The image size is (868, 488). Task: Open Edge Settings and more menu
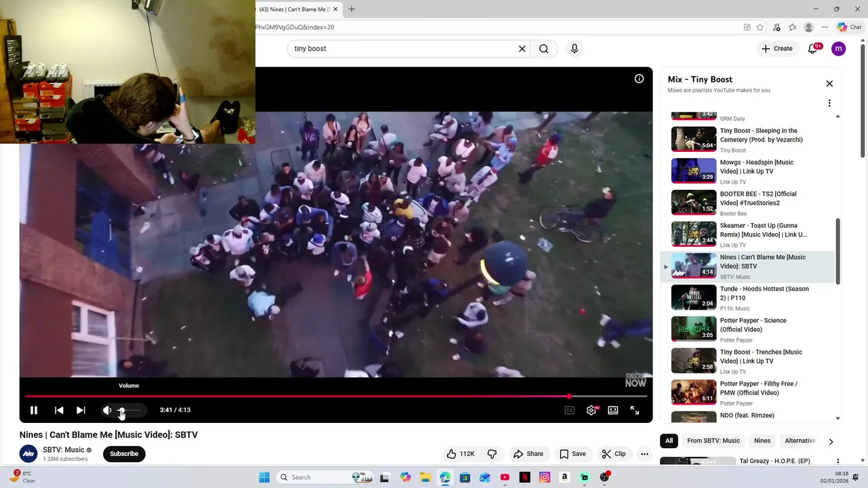[825, 27]
